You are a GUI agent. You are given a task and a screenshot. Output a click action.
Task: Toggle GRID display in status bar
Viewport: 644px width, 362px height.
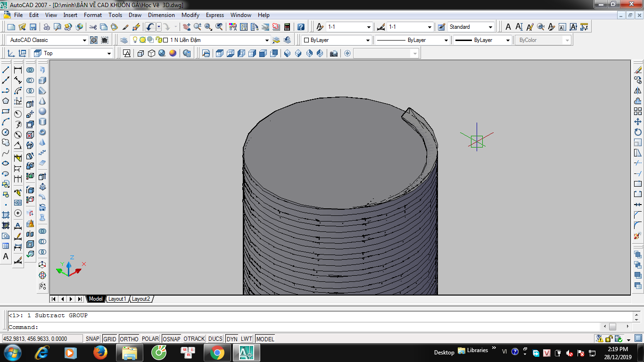click(x=110, y=339)
